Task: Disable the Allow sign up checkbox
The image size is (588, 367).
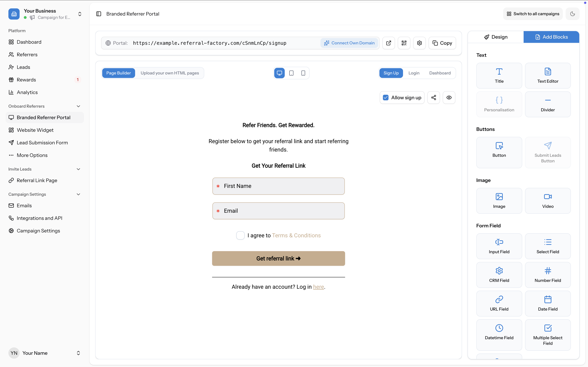Action: 386,97
